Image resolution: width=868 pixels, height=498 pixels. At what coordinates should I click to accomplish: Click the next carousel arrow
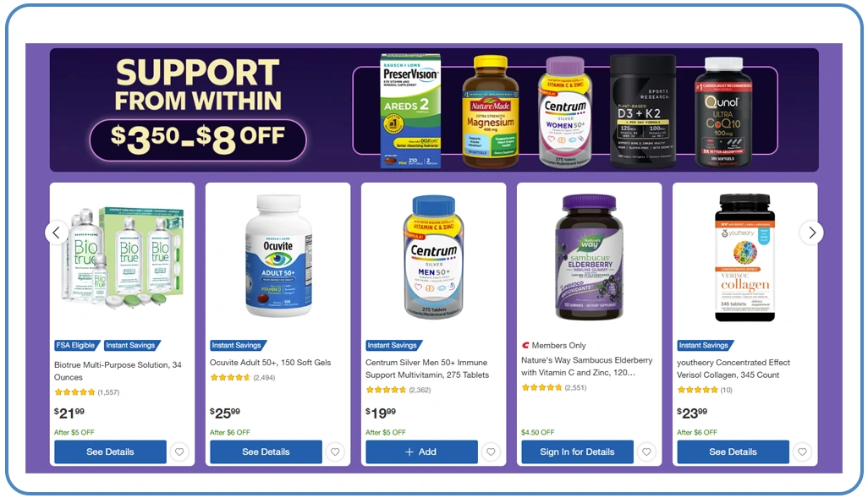pyautogui.click(x=811, y=233)
